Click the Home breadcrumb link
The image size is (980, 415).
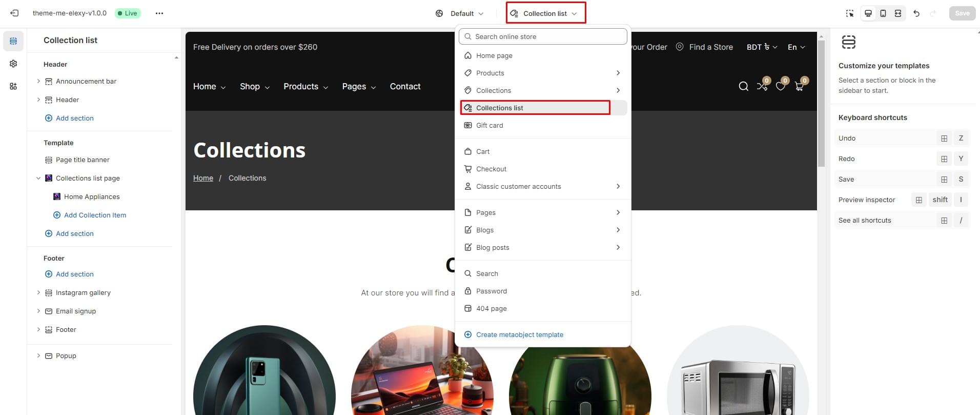pyautogui.click(x=203, y=178)
